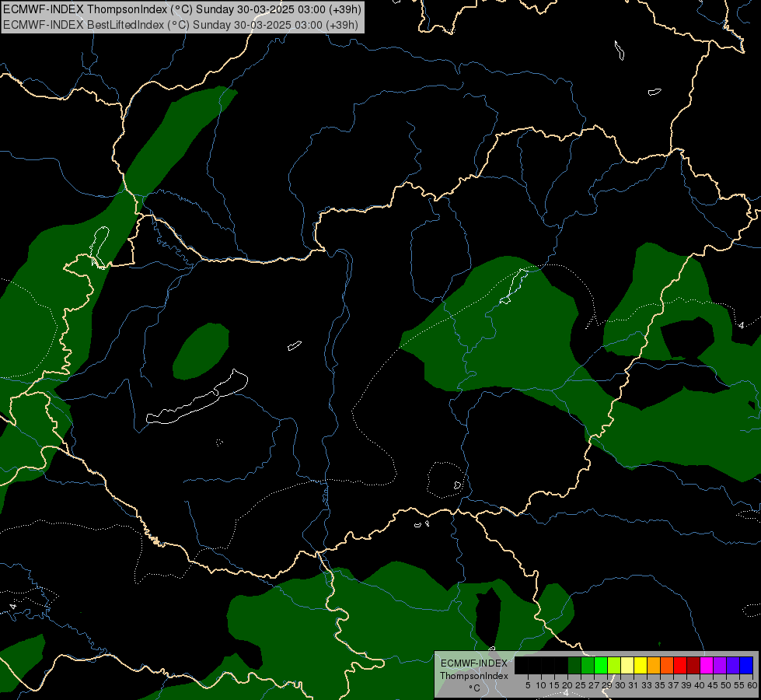This screenshot has width=761, height=700.
Task: Click the legend tick label 31
Action: (634, 685)
